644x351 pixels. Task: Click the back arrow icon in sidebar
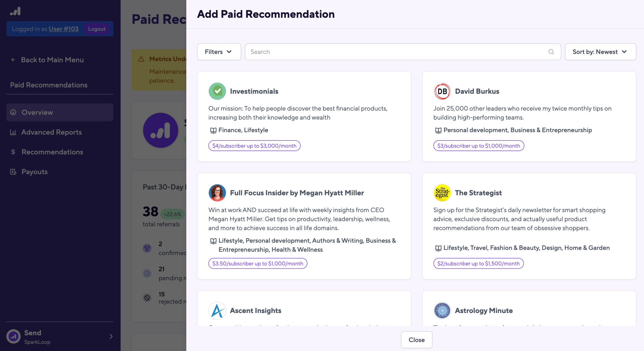(13, 60)
